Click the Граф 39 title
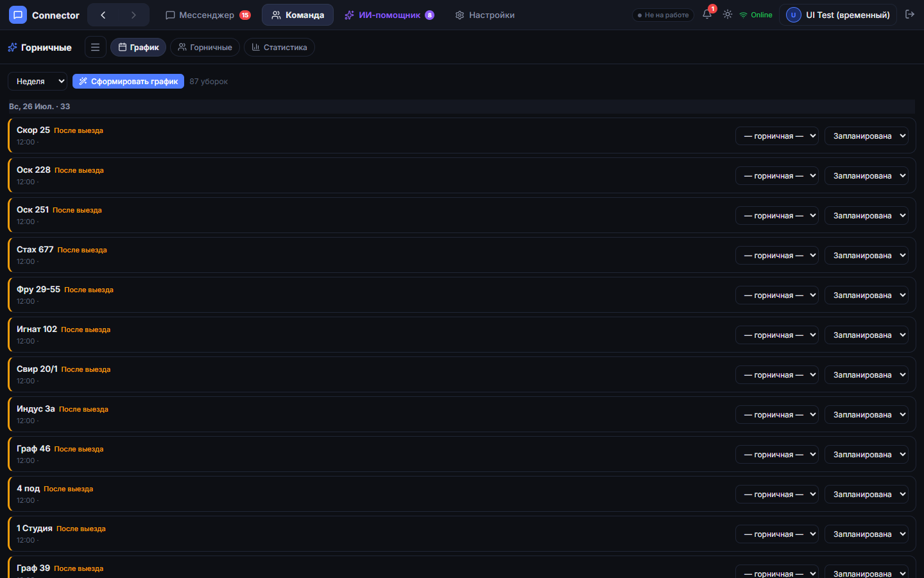 [33, 568]
